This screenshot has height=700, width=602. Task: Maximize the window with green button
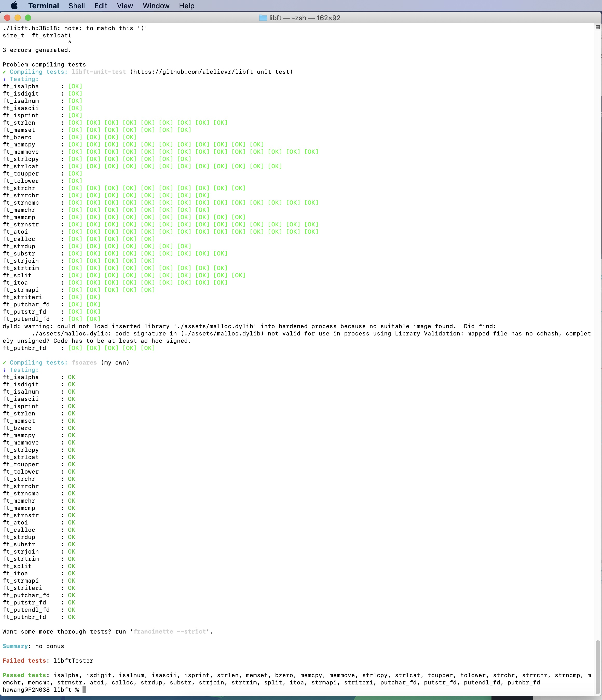click(x=28, y=18)
